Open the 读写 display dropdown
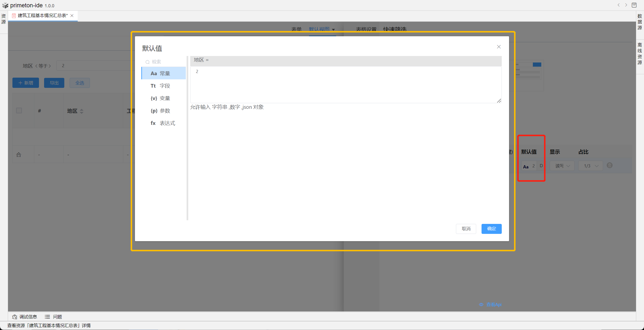The height and width of the screenshot is (330, 644). (562, 166)
